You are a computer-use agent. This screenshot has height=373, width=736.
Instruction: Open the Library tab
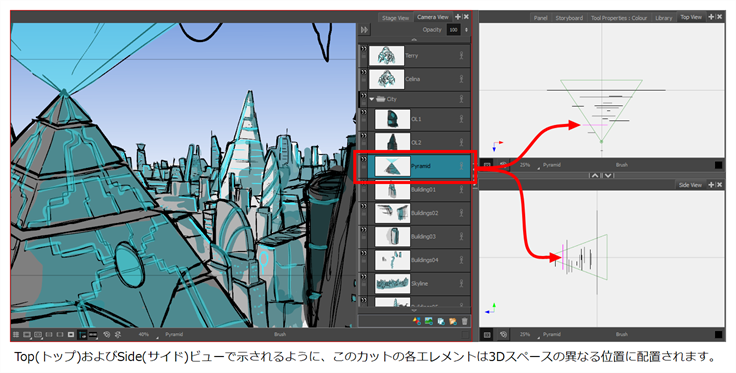tap(664, 18)
